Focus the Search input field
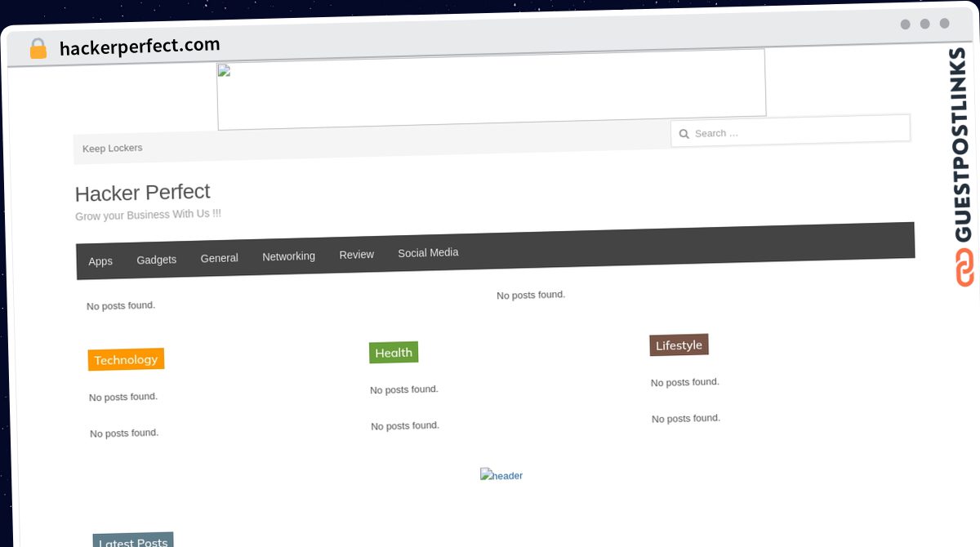The width and height of the screenshot is (980, 547). coord(791,131)
